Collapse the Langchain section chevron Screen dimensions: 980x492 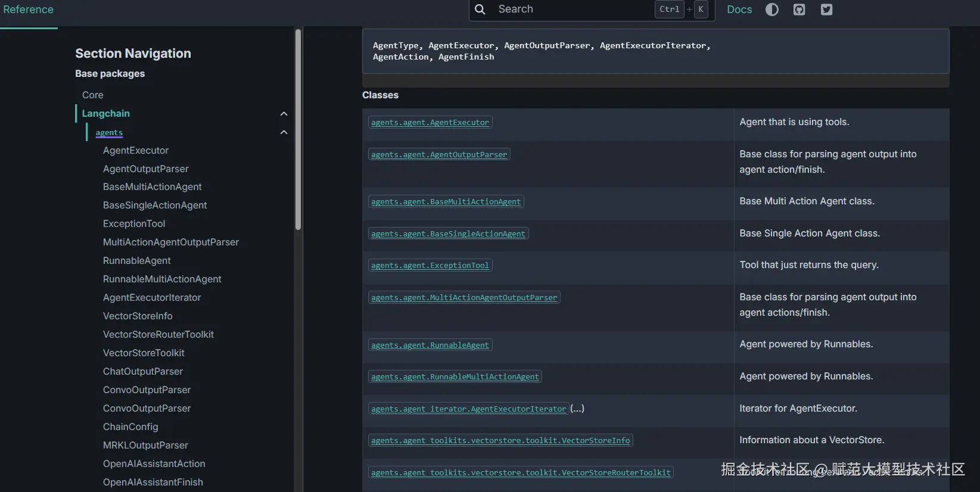284,114
